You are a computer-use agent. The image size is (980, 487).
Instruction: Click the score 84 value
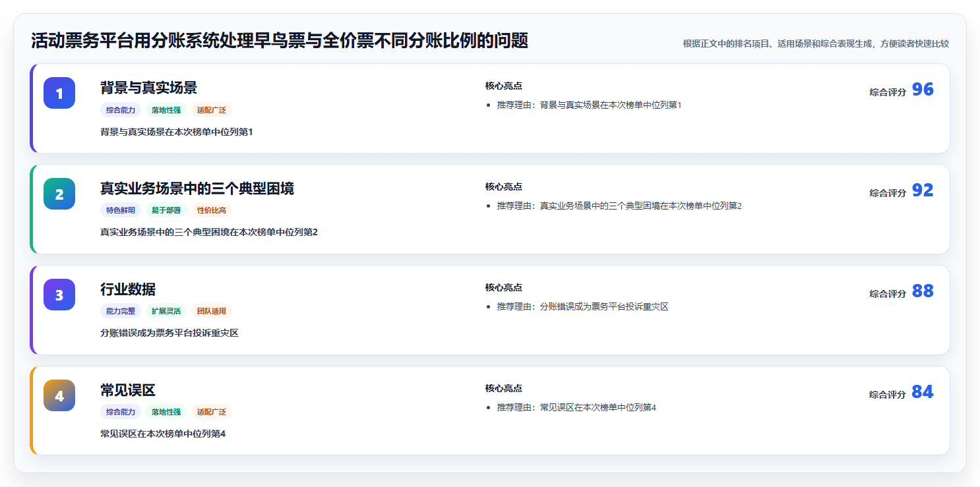click(x=923, y=392)
